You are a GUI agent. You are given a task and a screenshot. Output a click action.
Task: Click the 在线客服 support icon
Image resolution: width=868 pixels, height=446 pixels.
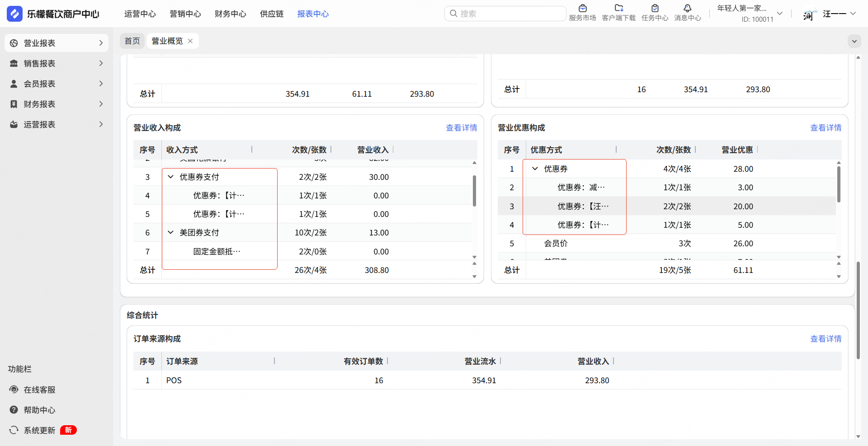click(14, 390)
